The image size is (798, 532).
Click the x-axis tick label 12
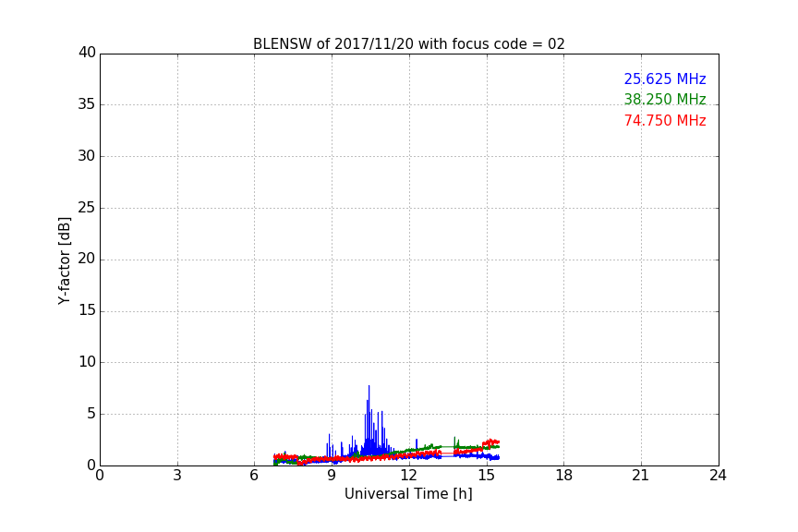tap(408, 476)
